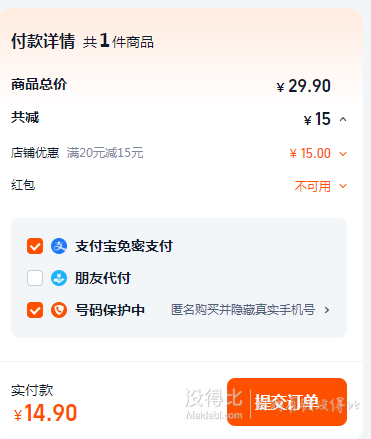Click the friend-pay blue person icon
This screenshot has width=371, height=439.
59,278
